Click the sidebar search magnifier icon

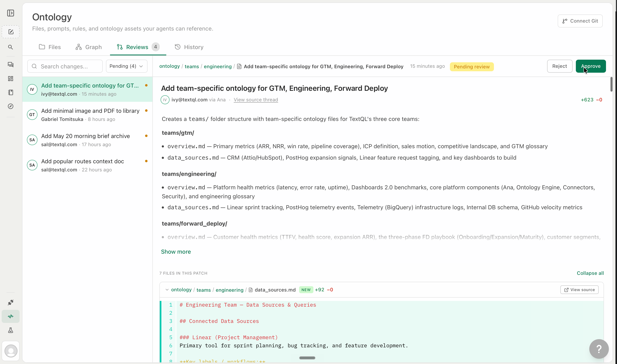(11, 47)
